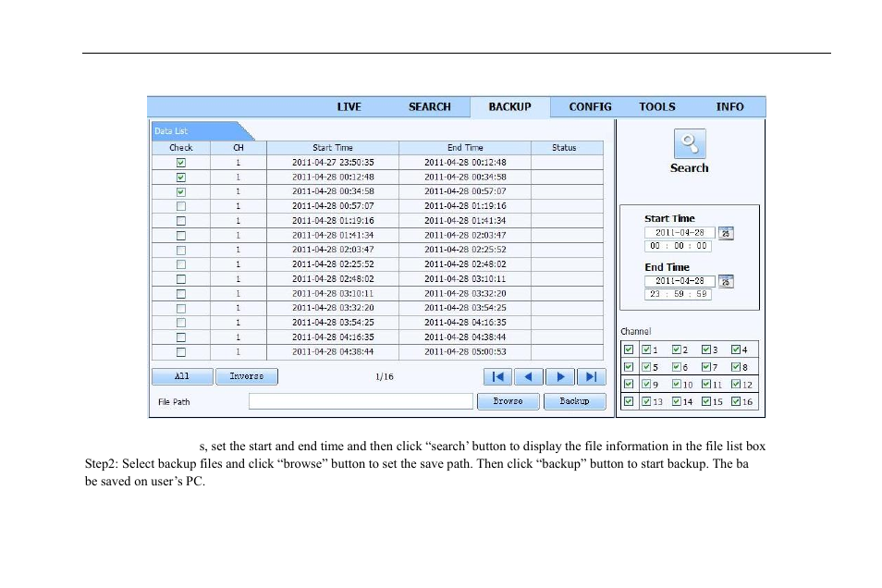
Task: Click the End Time column header
Action: tap(465, 148)
